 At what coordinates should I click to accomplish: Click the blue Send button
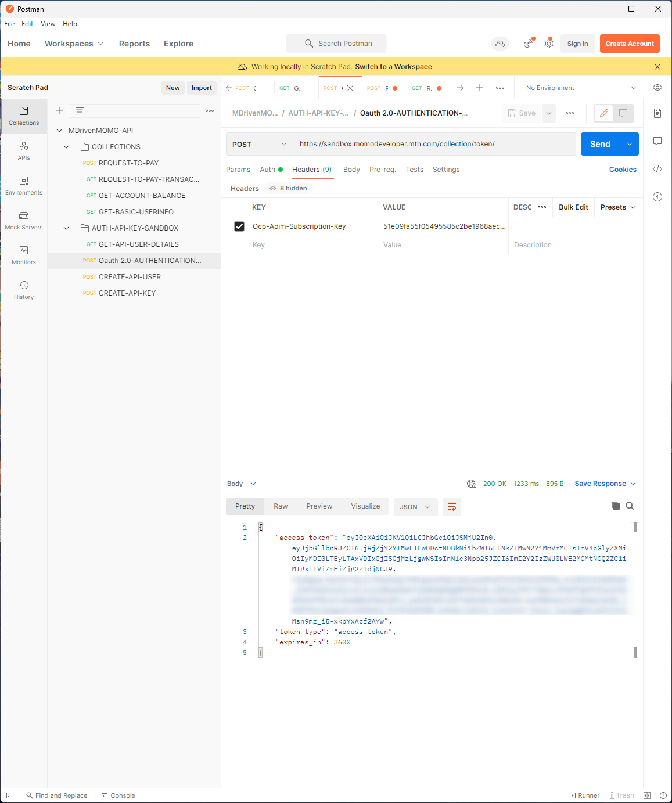pyautogui.click(x=600, y=144)
